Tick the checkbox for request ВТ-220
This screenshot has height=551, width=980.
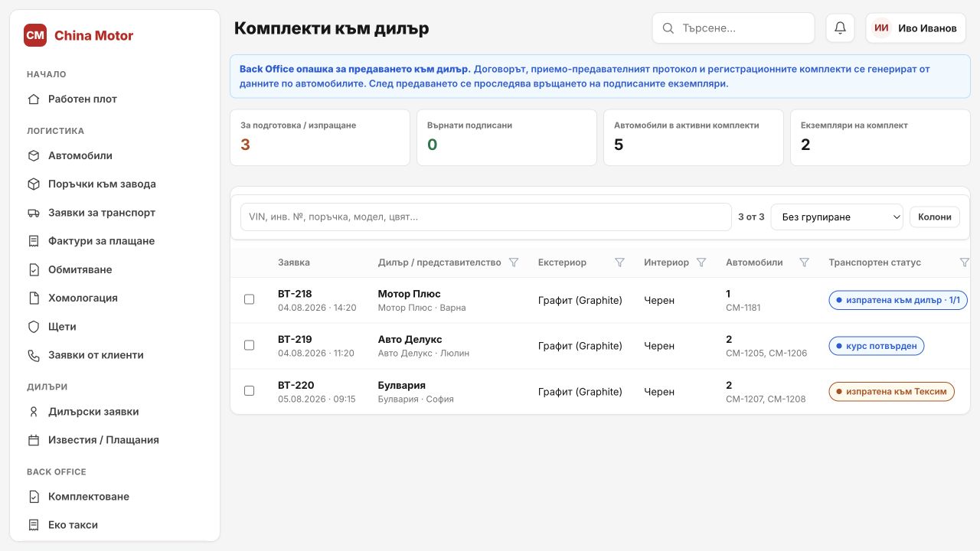point(249,391)
